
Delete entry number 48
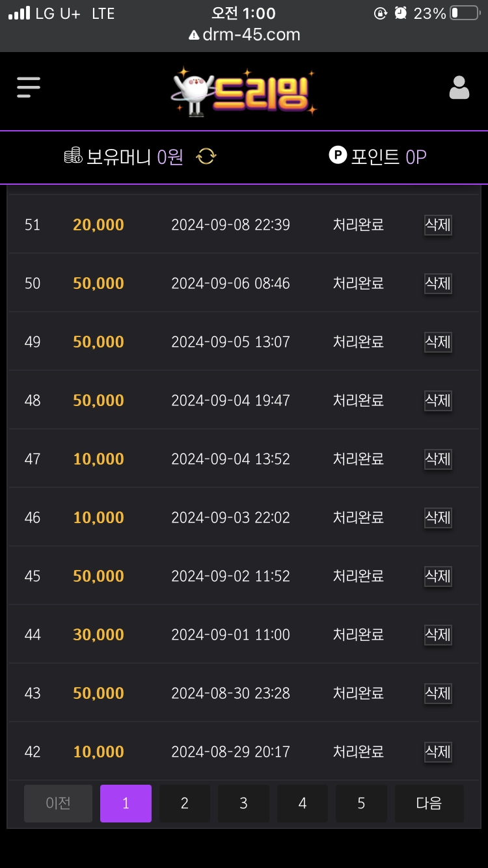[438, 401]
